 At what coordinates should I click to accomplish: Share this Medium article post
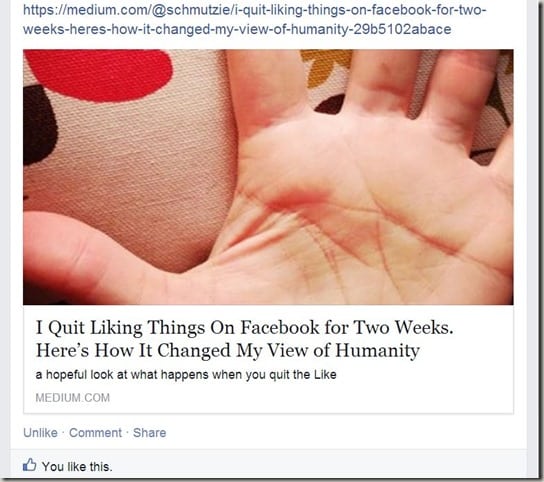[150, 433]
